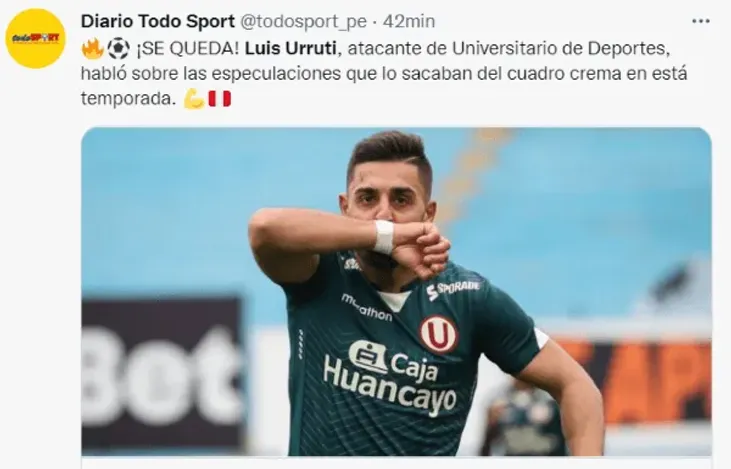
Task: Open the tweet via 42min timestamp
Action: tap(409, 21)
